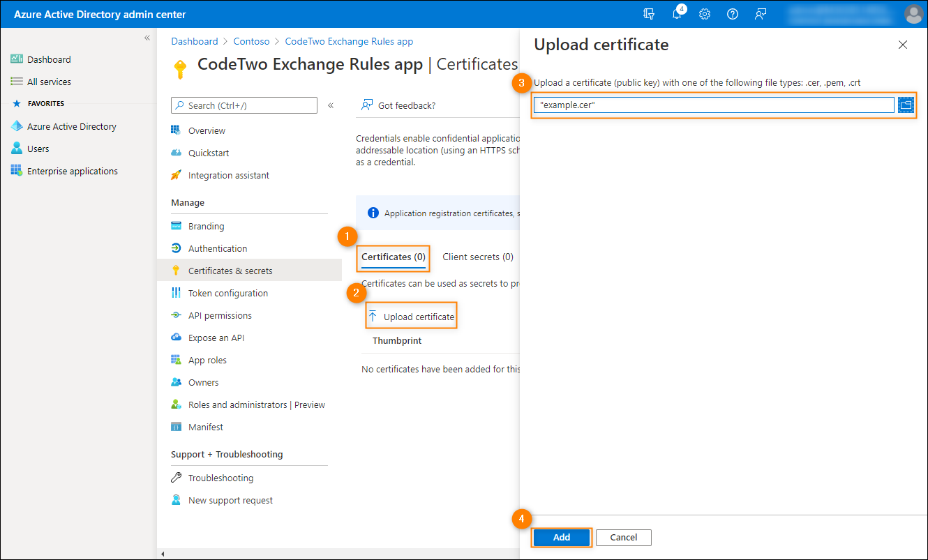The height and width of the screenshot is (560, 928).
Task: Open Roles and administrators | Preview
Action: coord(257,404)
